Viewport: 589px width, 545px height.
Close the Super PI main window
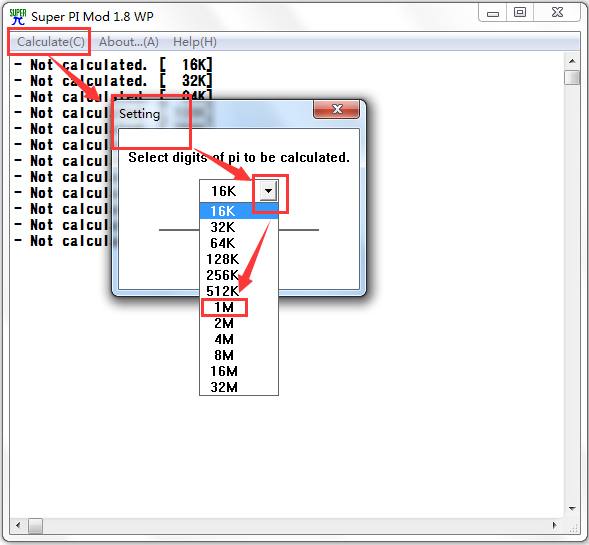557,13
